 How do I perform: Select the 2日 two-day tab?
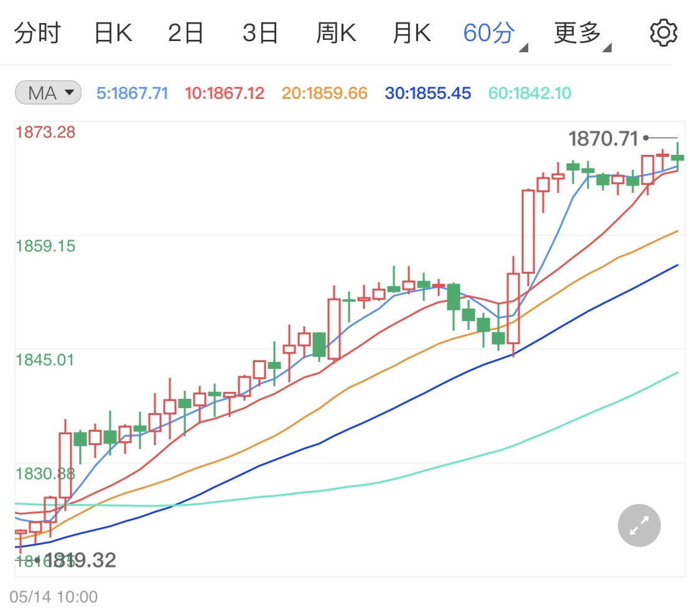185,33
